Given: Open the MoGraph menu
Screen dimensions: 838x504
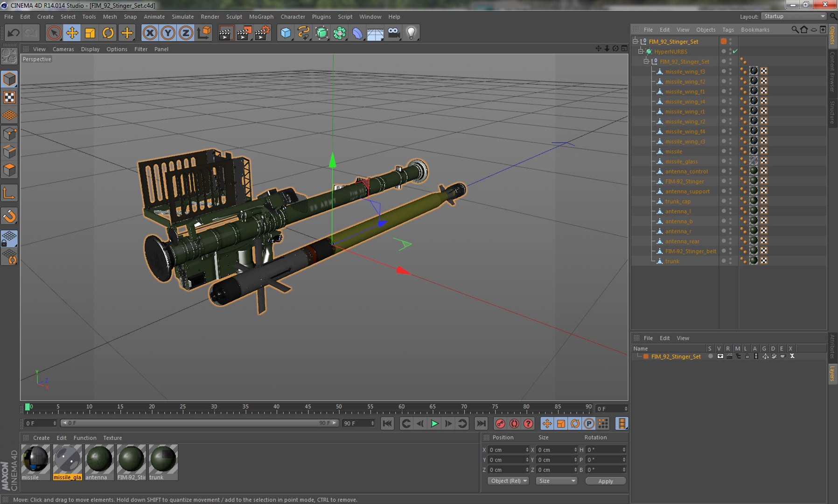Looking at the screenshot, I should [261, 16].
